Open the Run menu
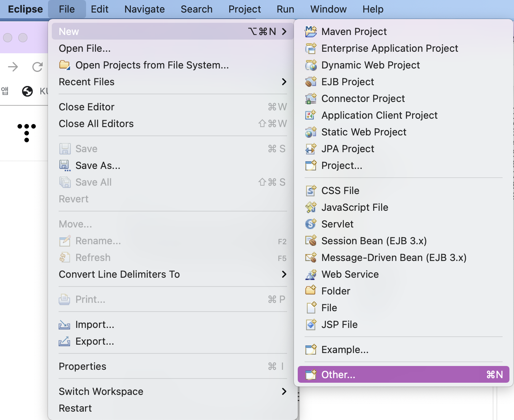The image size is (514, 420). tap(286, 9)
